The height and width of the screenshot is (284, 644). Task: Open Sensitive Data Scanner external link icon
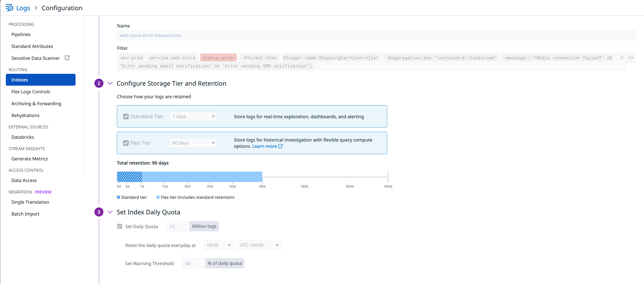pos(67,58)
